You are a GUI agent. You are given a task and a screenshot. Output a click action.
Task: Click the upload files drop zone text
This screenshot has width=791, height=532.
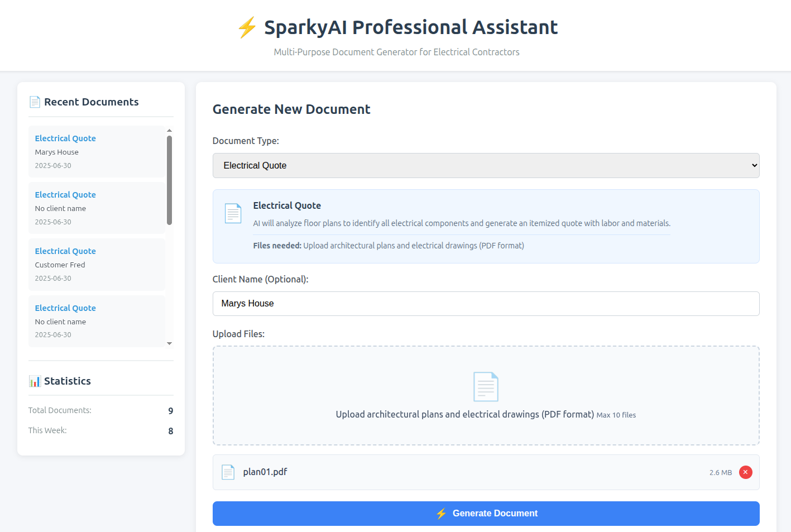[464, 415]
